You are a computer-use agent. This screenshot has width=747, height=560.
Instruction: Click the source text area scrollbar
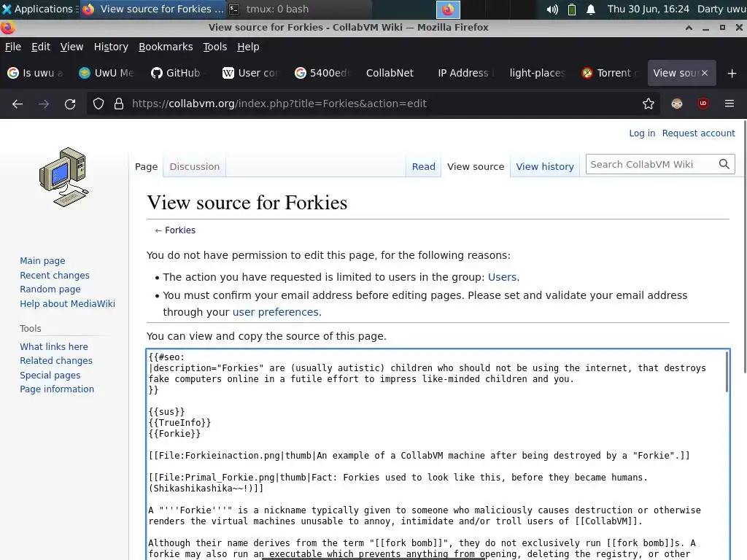(727, 371)
